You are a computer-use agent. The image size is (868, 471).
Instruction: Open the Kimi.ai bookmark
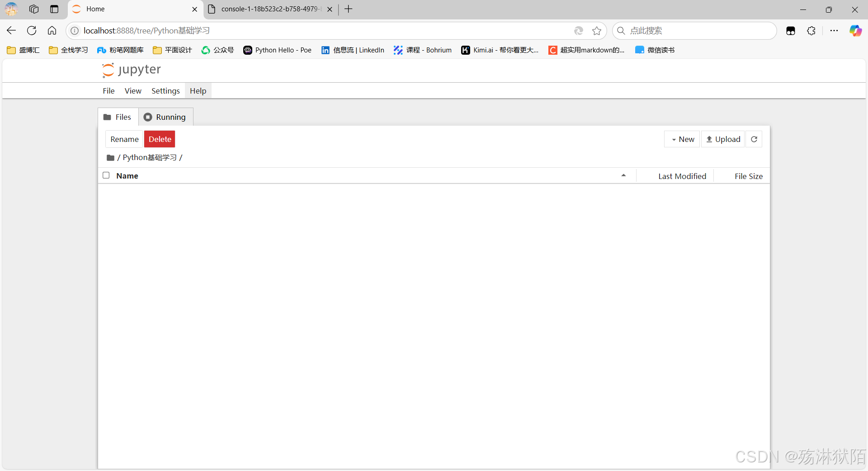pyautogui.click(x=500, y=50)
